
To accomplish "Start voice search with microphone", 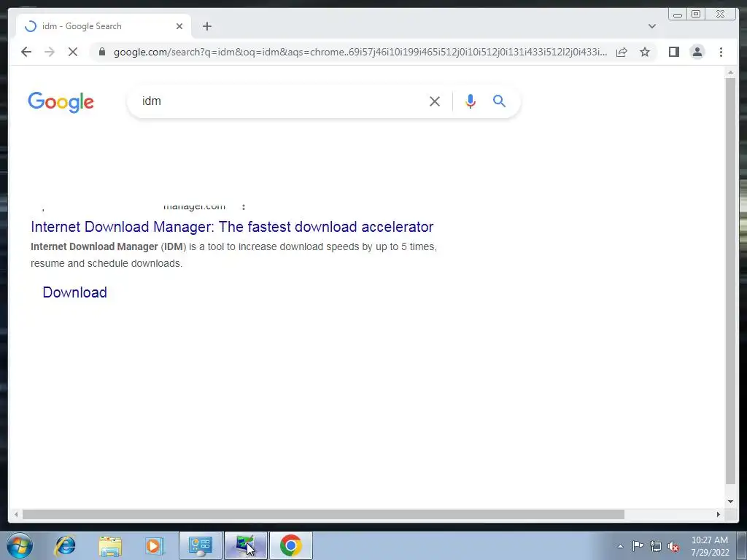I will click(471, 101).
